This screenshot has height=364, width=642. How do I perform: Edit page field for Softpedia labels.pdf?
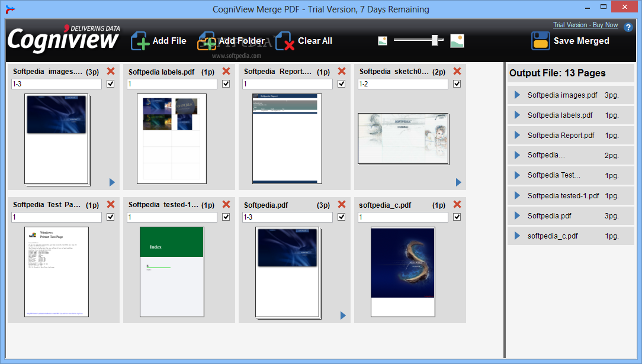point(172,84)
